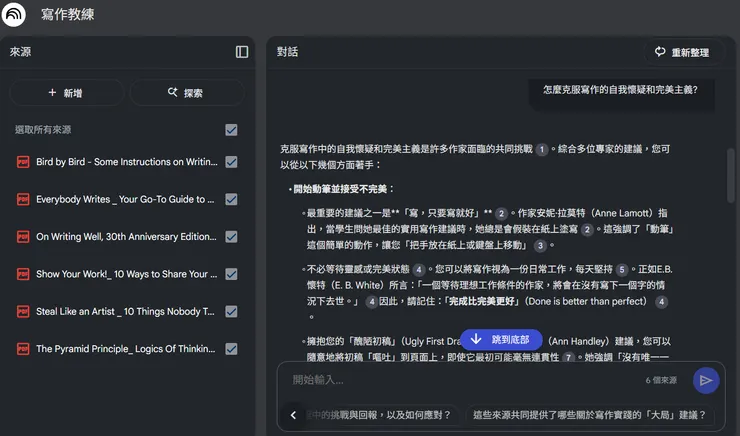Click the 開始輸入 chat input field
Image resolution: width=740 pixels, height=436 pixels.
462,380
